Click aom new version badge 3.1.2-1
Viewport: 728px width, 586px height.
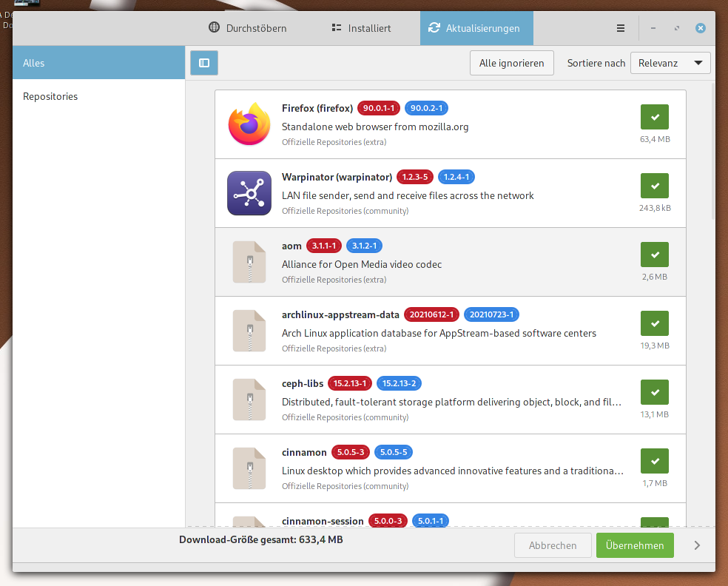tap(365, 246)
